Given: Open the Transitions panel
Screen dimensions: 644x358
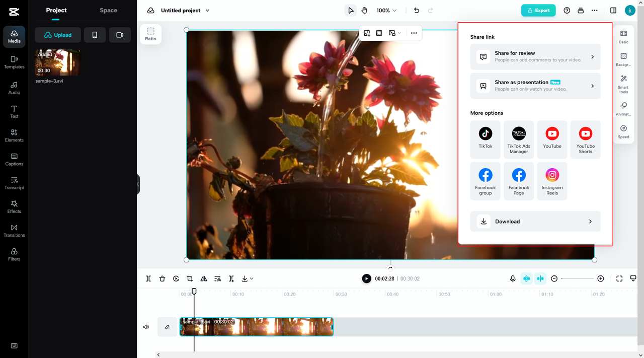Looking at the screenshot, I should click(x=14, y=231).
